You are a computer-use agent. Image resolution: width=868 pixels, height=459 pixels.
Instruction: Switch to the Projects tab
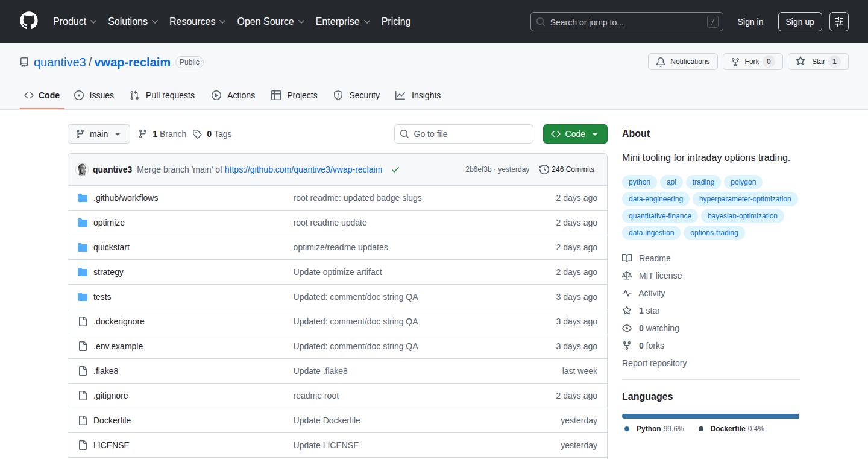pyautogui.click(x=294, y=95)
